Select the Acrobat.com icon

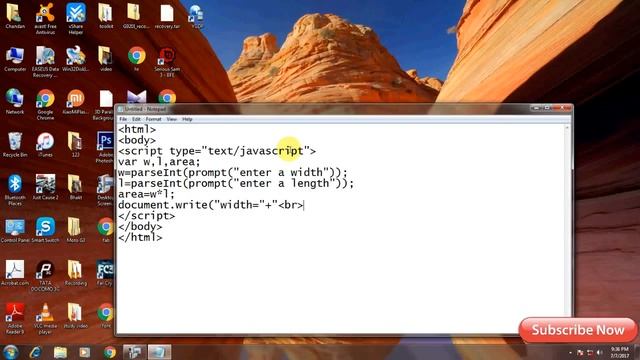[15, 273]
